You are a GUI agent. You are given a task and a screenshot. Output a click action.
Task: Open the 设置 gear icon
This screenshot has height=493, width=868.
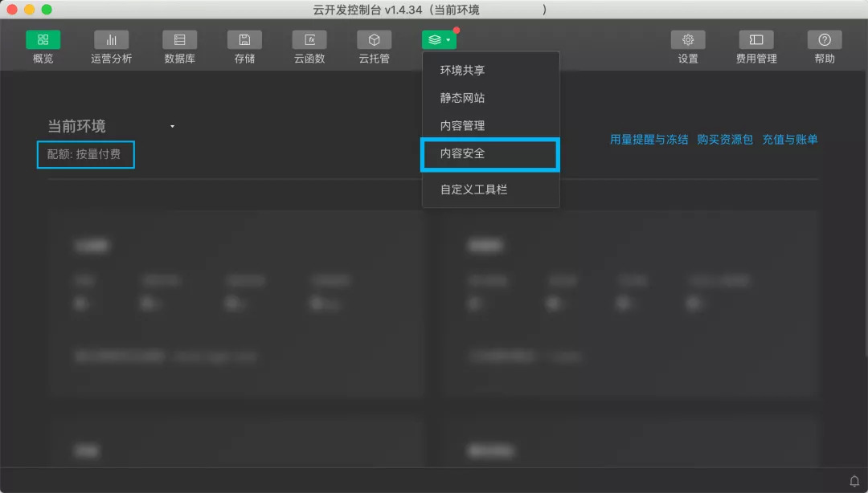[x=688, y=40]
